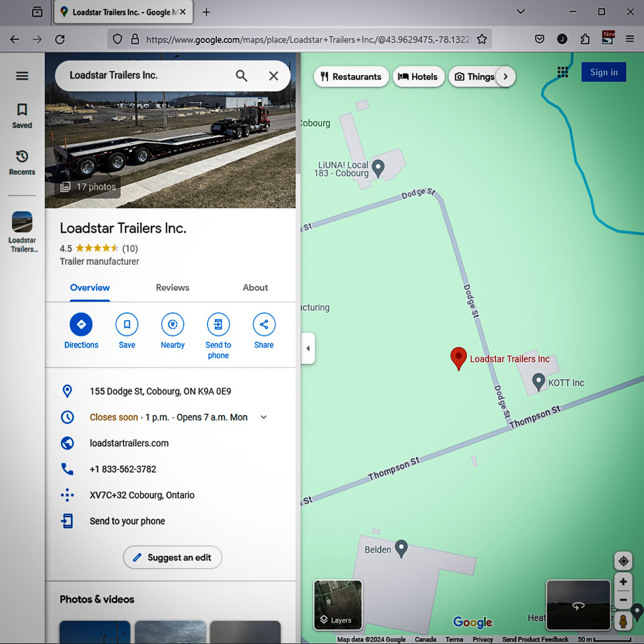The image size is (644, 644).
Task: Expand opening hours dropdown
Action: click(x=264, y=417)
